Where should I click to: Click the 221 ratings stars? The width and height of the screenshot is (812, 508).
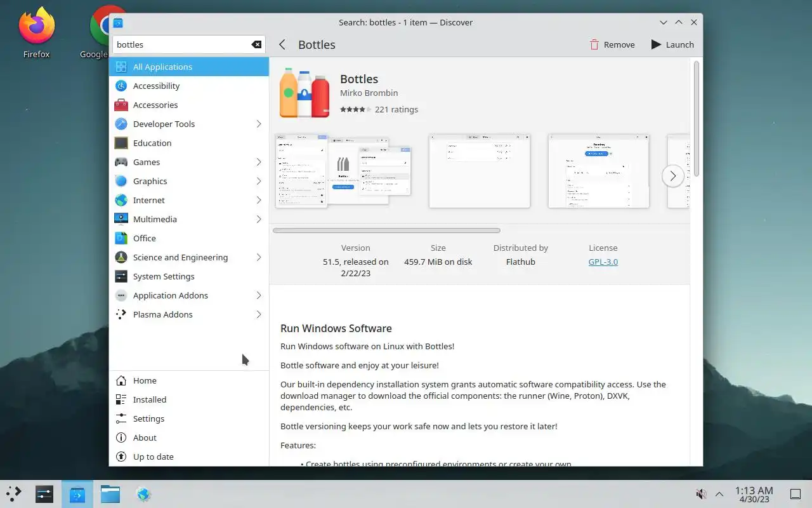[x=355, y=109]
